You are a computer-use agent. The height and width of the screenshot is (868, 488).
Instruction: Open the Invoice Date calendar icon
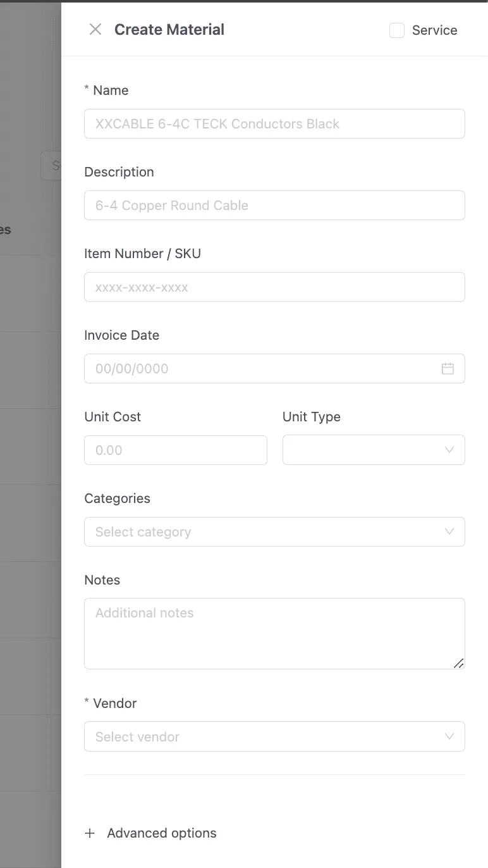pos(448,369)
